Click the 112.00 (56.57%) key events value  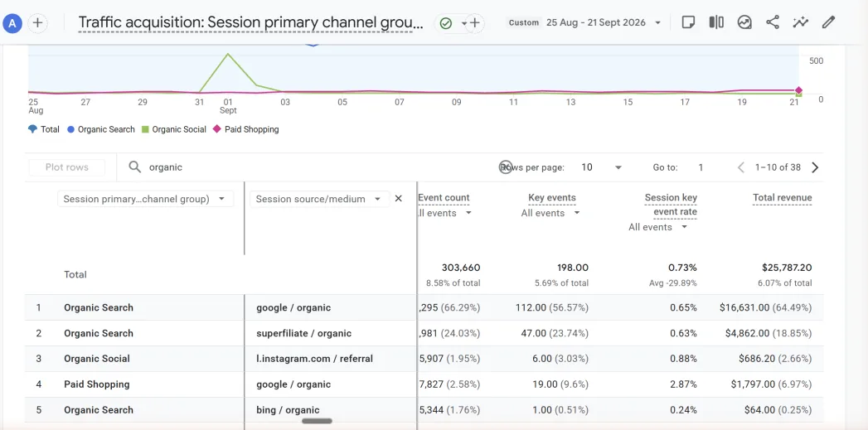click(x=550, y=307)
